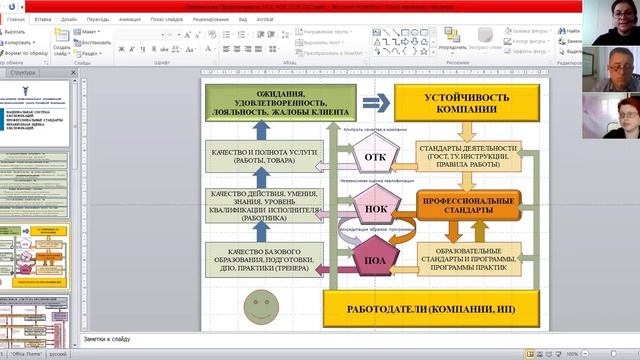Align text right
Screen dimensions: 640x360
click(248, 49)
